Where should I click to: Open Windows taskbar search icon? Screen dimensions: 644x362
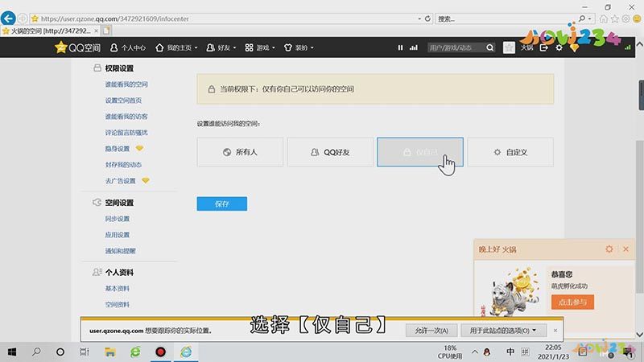pyautogui.click(x=36, y=352)
